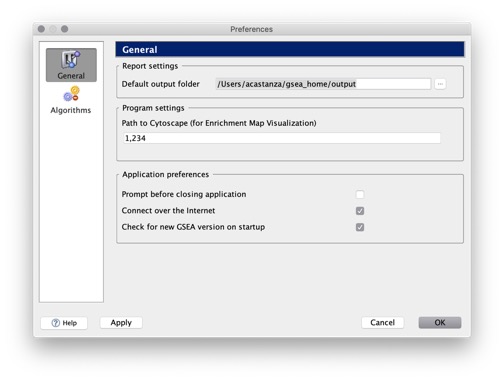Select the General preferences icon

click(x=71, y=59)
